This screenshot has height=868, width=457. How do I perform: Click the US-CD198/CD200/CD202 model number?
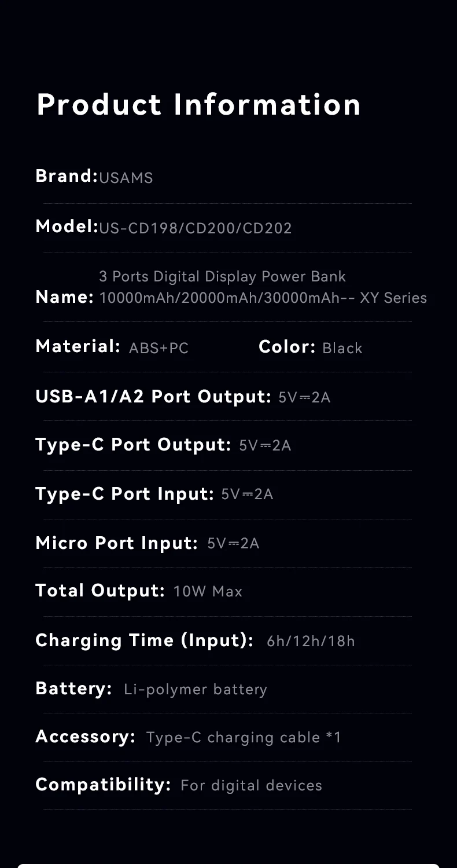pyautogui.click(x=196, y=228)
